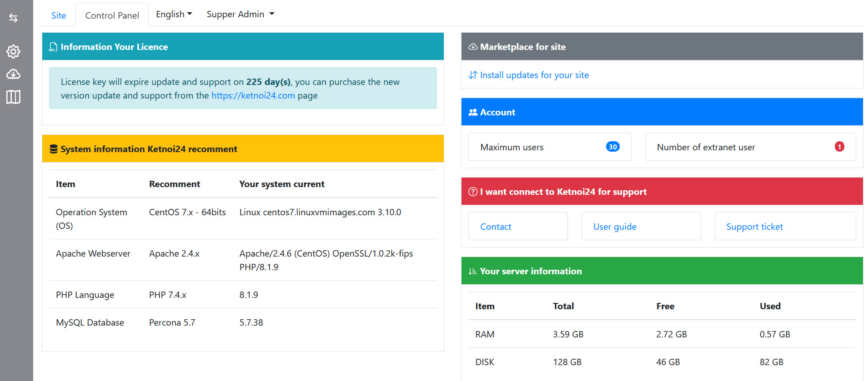
Task: Open the English language dropdown
Action: click(x=174, y=14)
